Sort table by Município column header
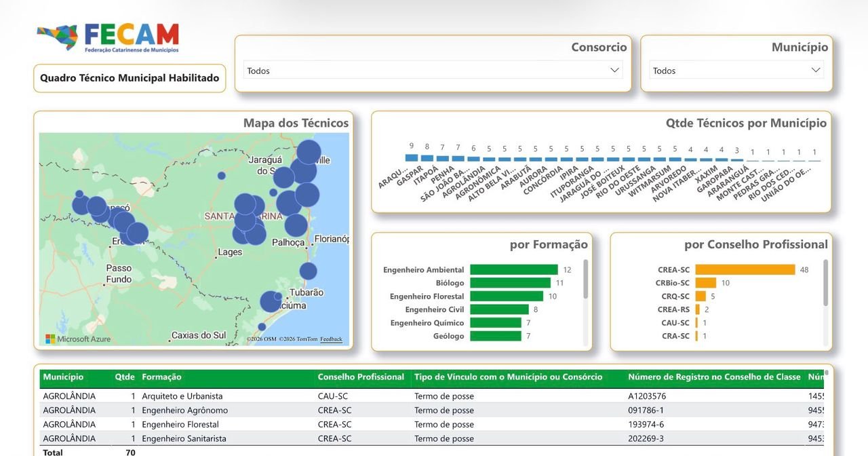 coord(63,377)
